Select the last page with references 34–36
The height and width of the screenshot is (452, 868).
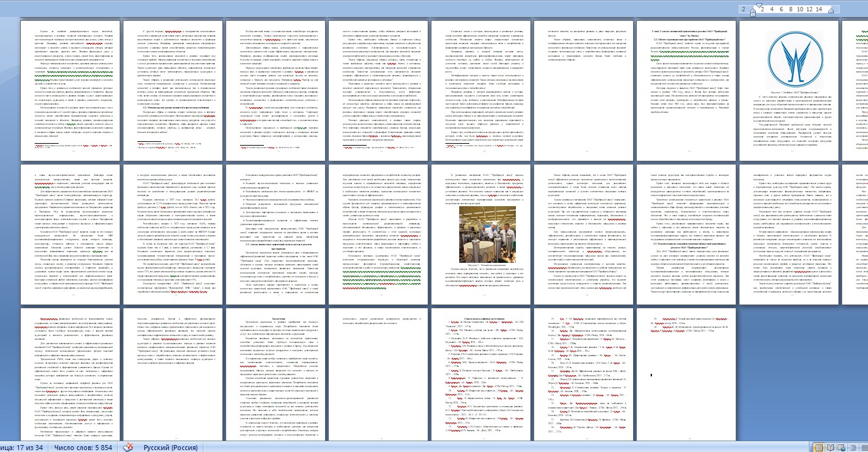click(687, 373)
